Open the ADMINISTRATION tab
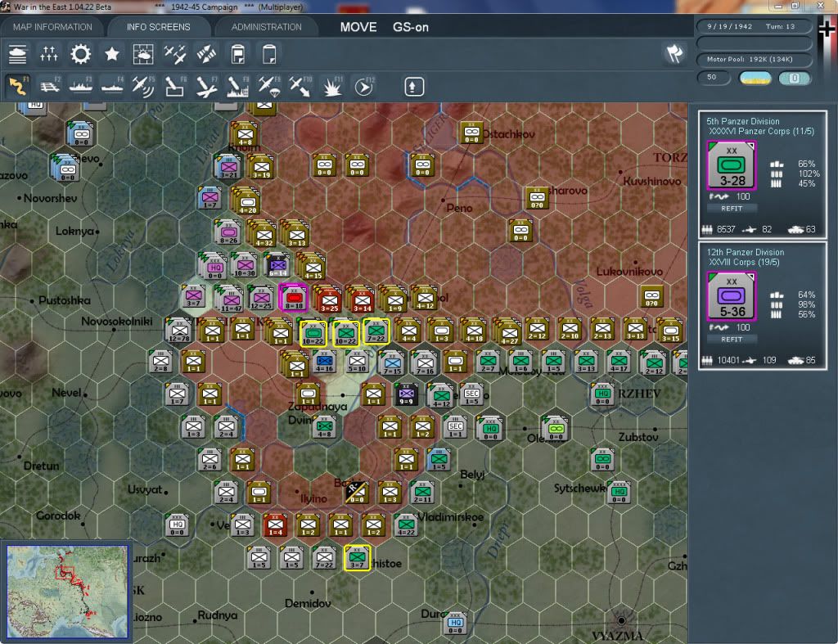This screenshot has width=838, height=644. point(266,27)
